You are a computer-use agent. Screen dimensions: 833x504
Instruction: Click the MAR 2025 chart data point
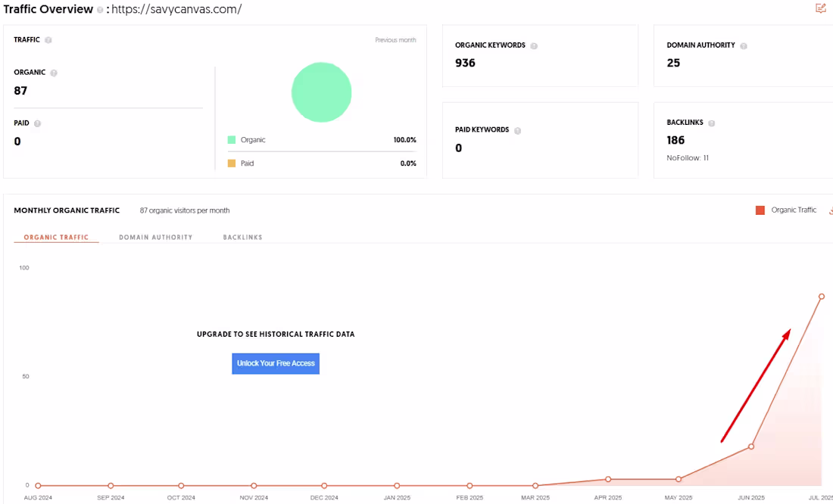pos(535,485)
